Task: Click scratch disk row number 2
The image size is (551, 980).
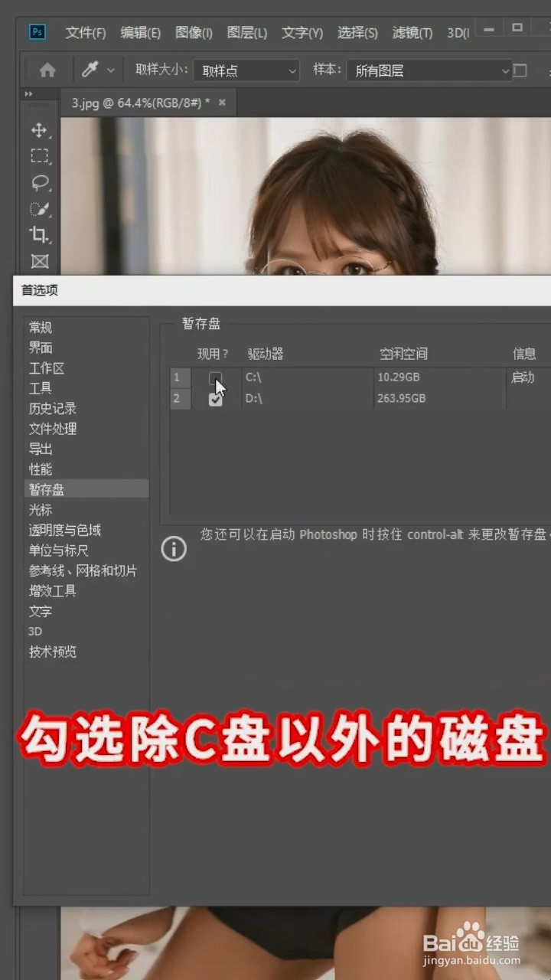Action: click(x=181, y=399)
